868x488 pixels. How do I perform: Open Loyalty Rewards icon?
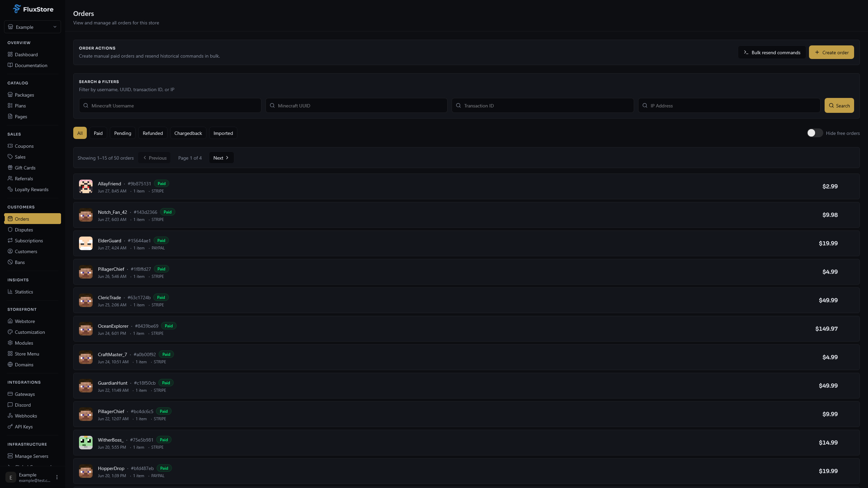(10, 189)
